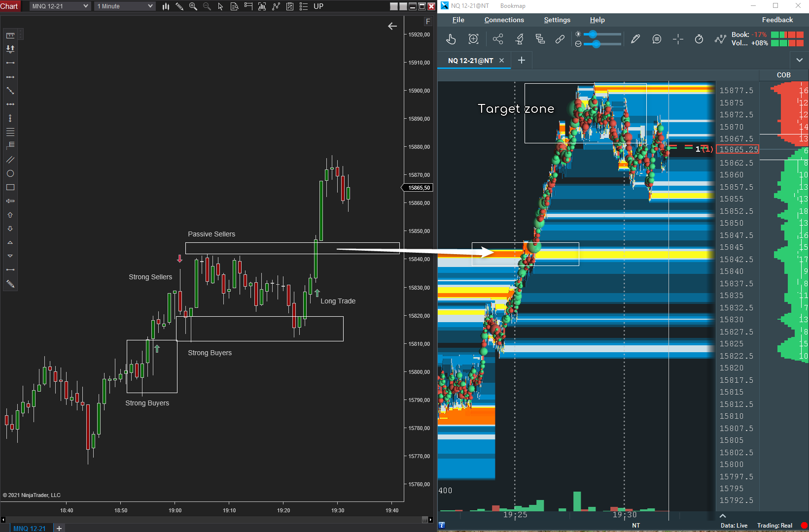
Task: Open the strategies icon in chart toolbar
Action: 290,6
